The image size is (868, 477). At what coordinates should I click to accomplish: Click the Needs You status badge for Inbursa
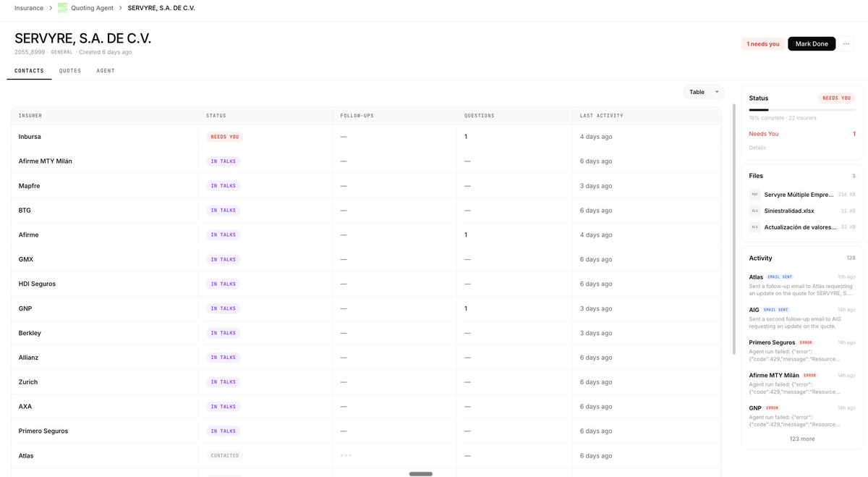(225, 137)
